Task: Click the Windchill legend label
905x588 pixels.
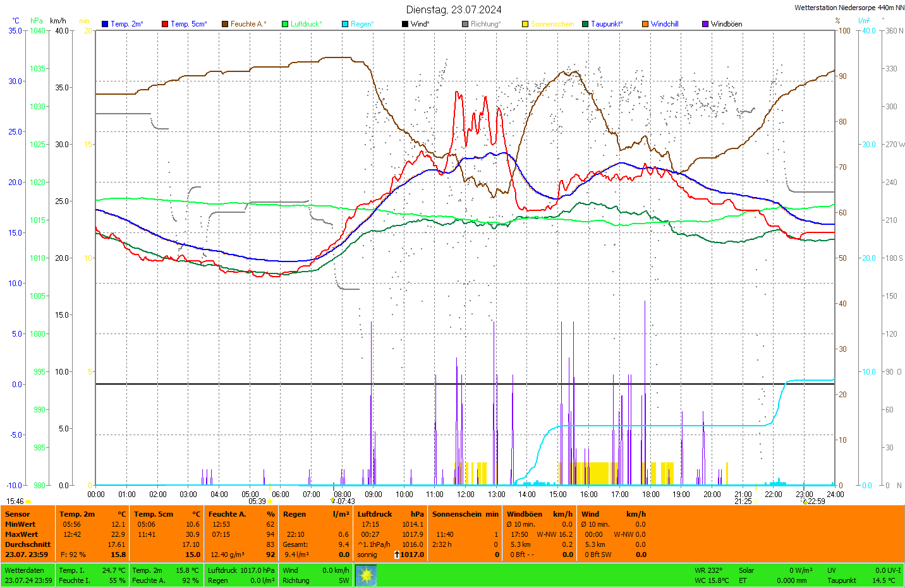Action: (x=664, y=24)
